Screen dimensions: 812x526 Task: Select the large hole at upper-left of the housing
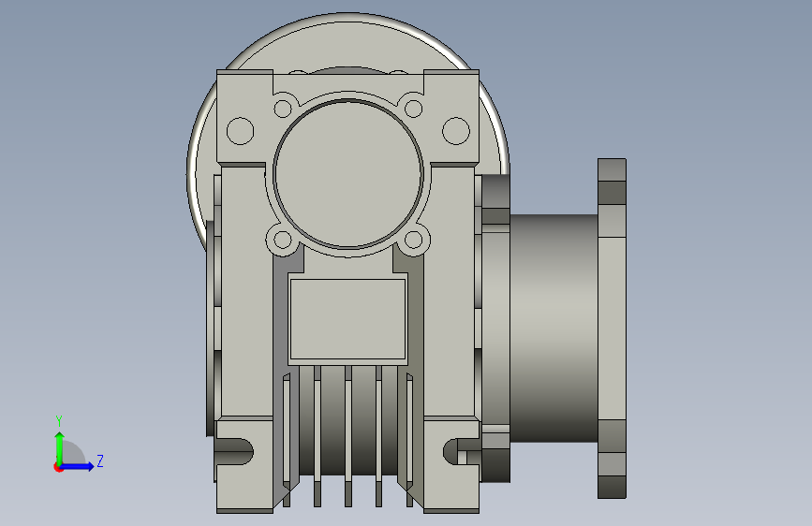click(x=241, y=131)
